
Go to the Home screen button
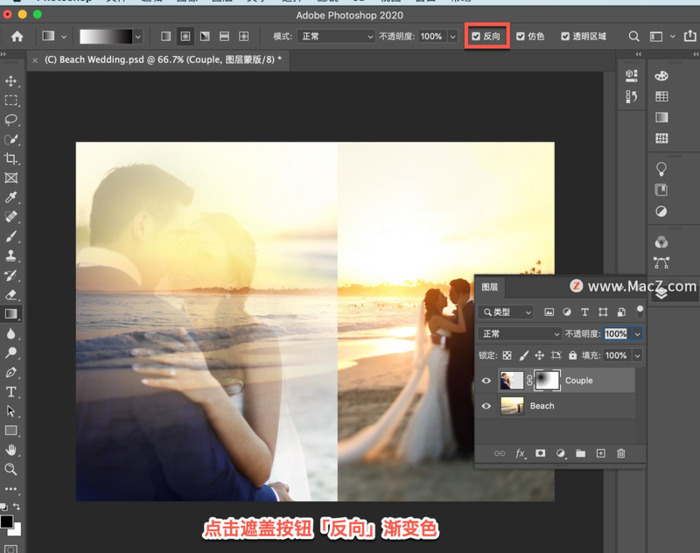(17, 36)
